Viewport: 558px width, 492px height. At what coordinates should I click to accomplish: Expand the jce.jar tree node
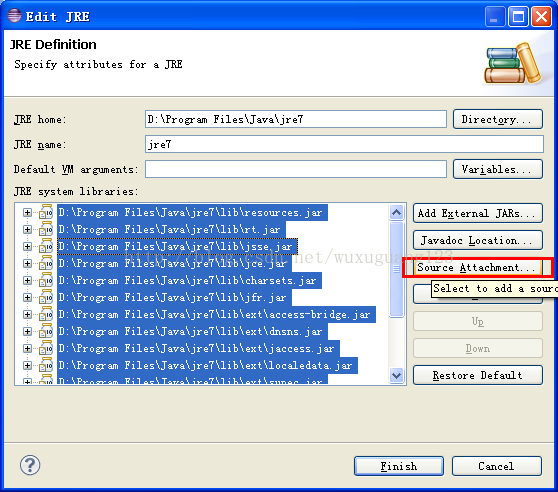pos(27,263)
